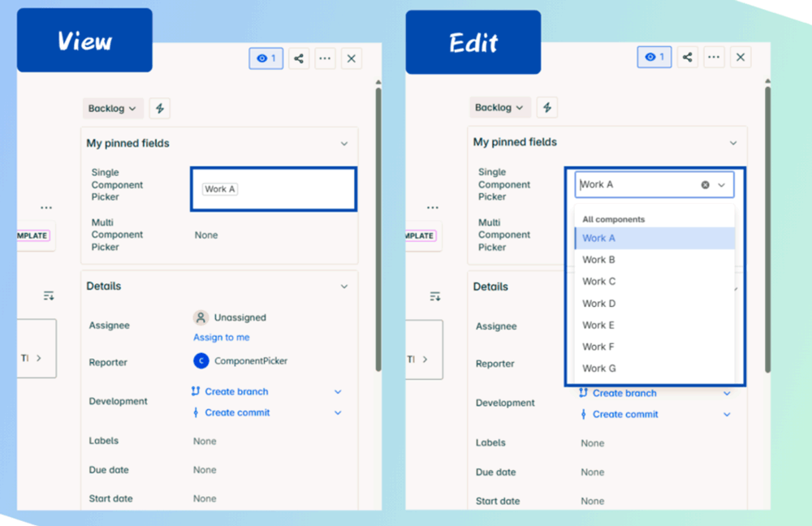Click the sort icon left of Edit panel
812x526 pixels.
click(x=435, y=296)
